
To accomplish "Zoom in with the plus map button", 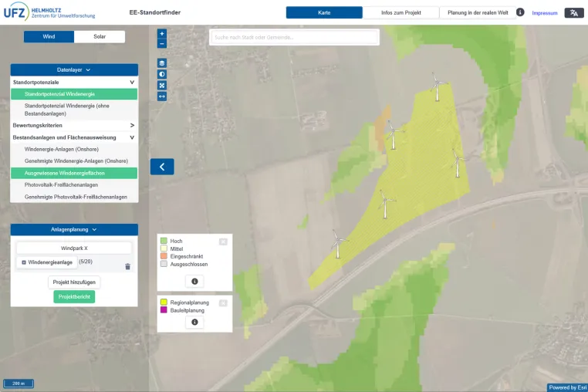I will coord(161,33).
